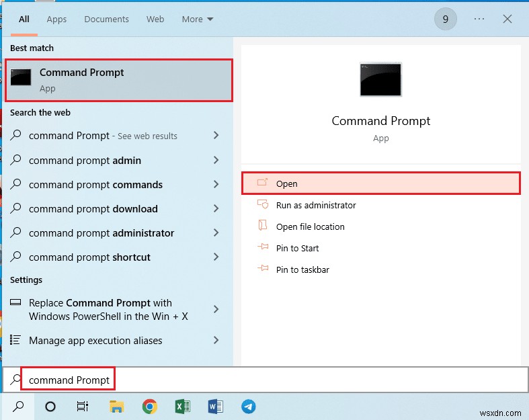This screenshot has width=529, height=420.
Task: Select the 'command prompt administrator' web suggestion
Action: click(118, 233)
